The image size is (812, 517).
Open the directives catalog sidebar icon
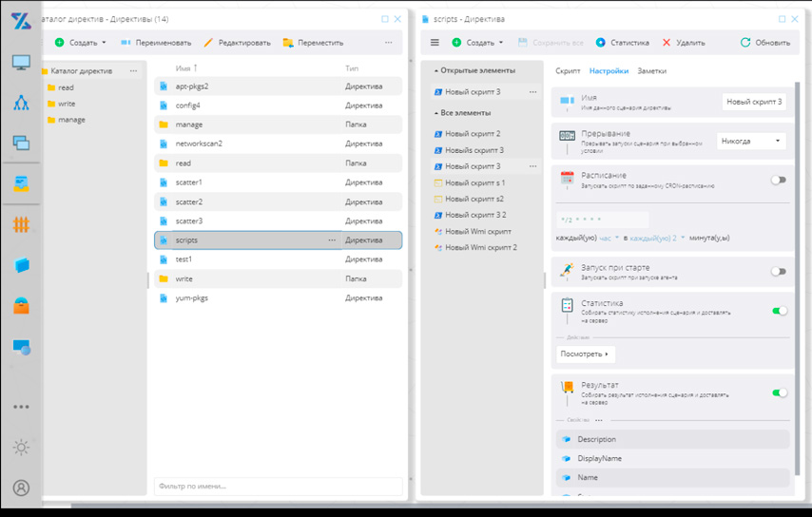[21, 183]
